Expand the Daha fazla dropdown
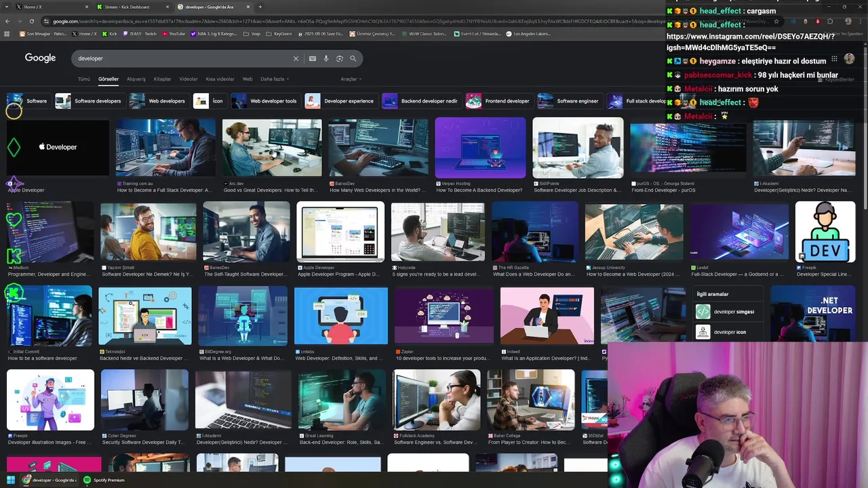The width and height of the screenshot is (868, 488). tap(275, 79)
